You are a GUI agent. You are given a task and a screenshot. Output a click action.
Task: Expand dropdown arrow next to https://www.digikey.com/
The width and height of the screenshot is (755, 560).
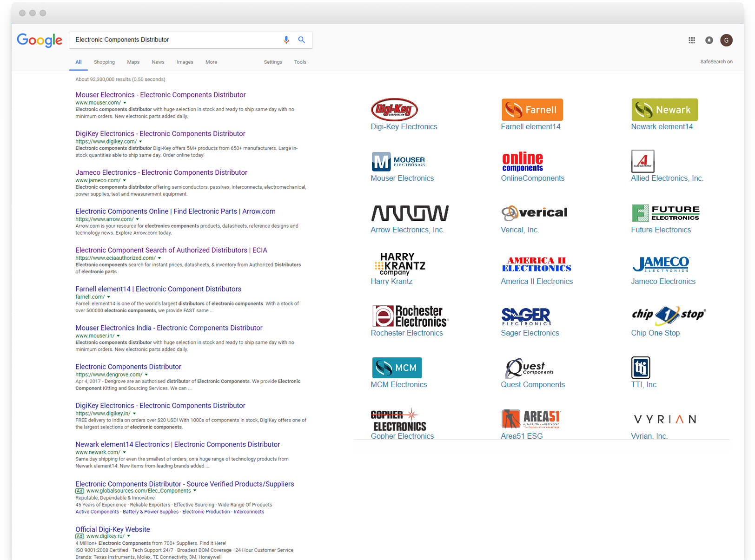pyautogui.click(x=140, y=142)
